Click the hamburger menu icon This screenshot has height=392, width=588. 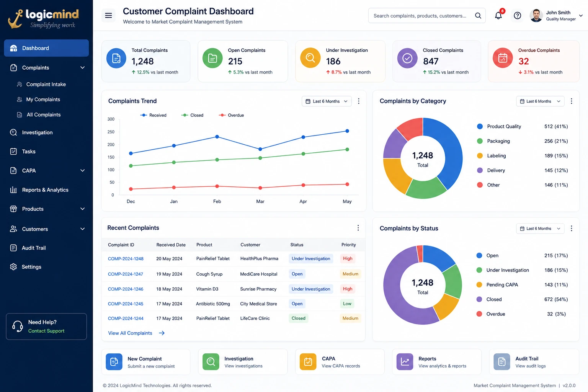click(108, 15)
